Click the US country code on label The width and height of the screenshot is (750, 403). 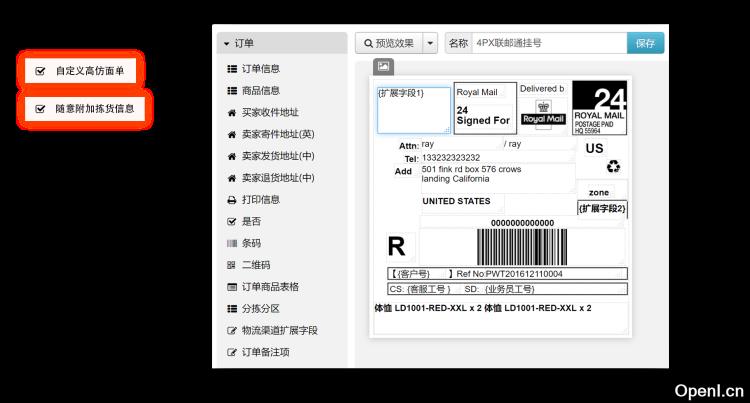[595, 149]
